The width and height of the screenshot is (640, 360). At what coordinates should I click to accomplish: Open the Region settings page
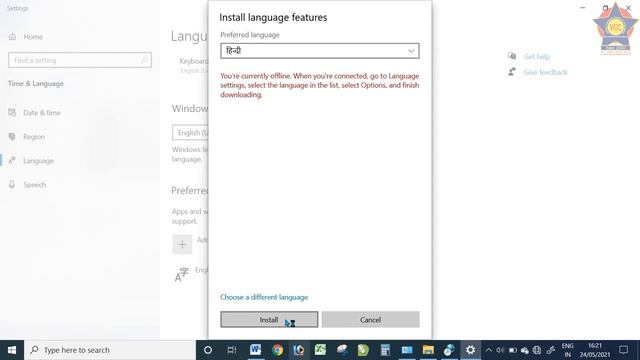34,137
